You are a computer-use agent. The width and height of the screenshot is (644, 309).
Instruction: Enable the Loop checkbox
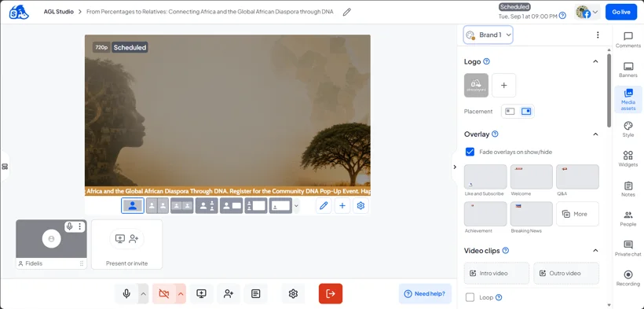[x=470, y=297]
